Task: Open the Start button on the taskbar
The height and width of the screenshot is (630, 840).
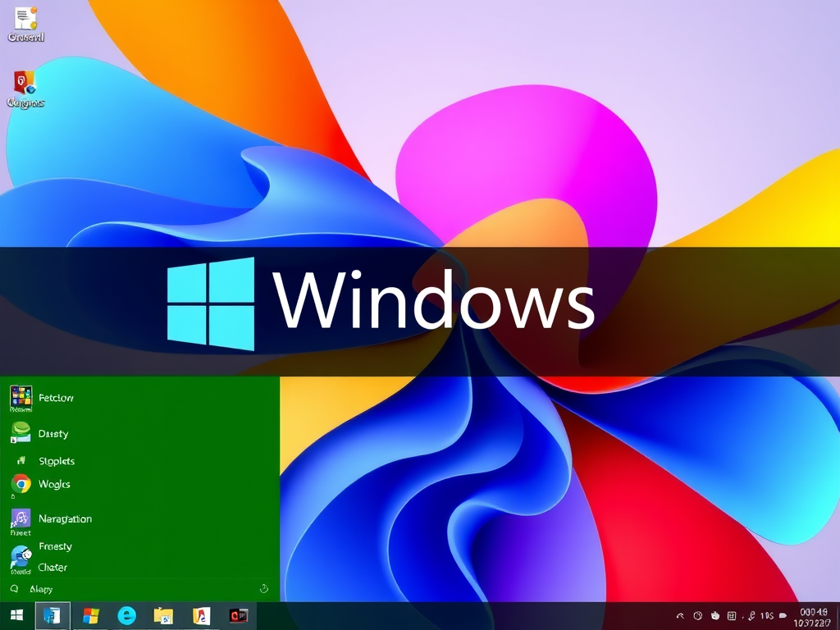Action: pos(16,615)
